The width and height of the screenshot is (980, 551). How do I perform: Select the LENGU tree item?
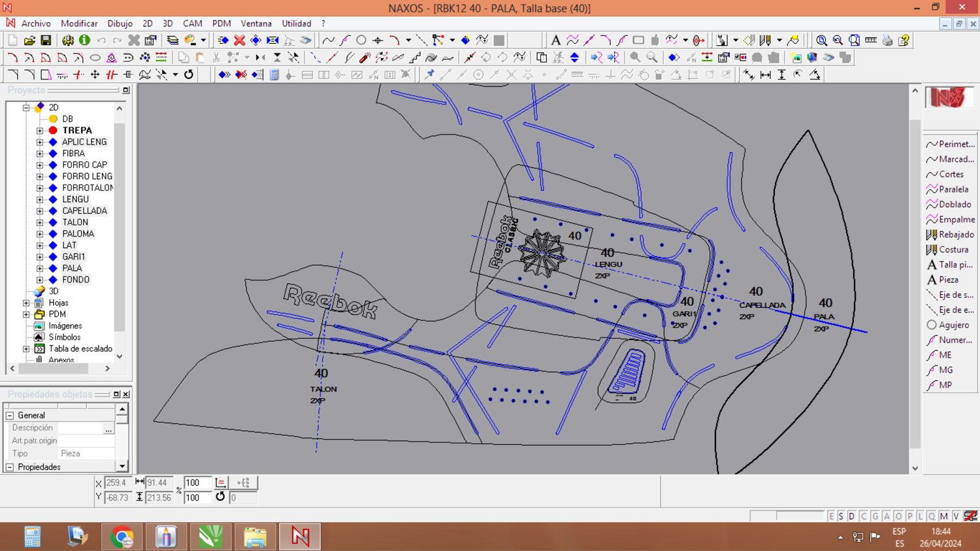click(x=75, y=199)
